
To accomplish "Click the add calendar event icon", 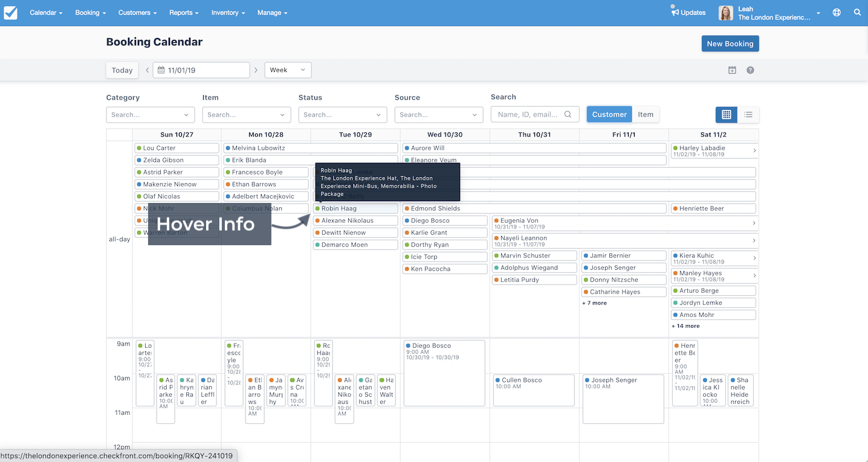I will pos(732,70).
